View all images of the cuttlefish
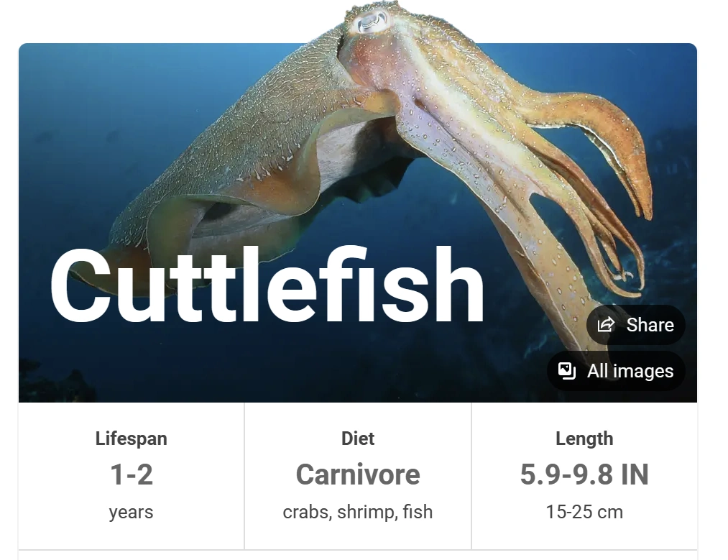The image size is (728, 560). (616, 371)
